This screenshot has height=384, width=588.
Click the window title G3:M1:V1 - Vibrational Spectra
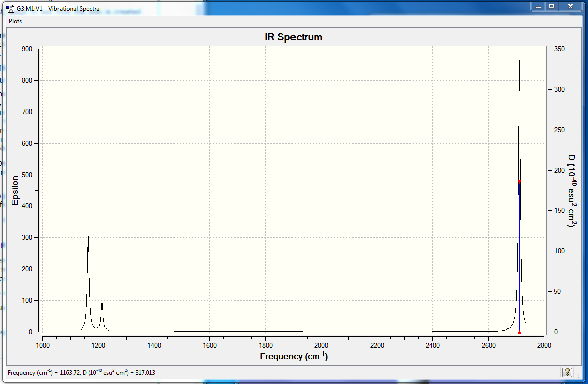click(58, 8)
